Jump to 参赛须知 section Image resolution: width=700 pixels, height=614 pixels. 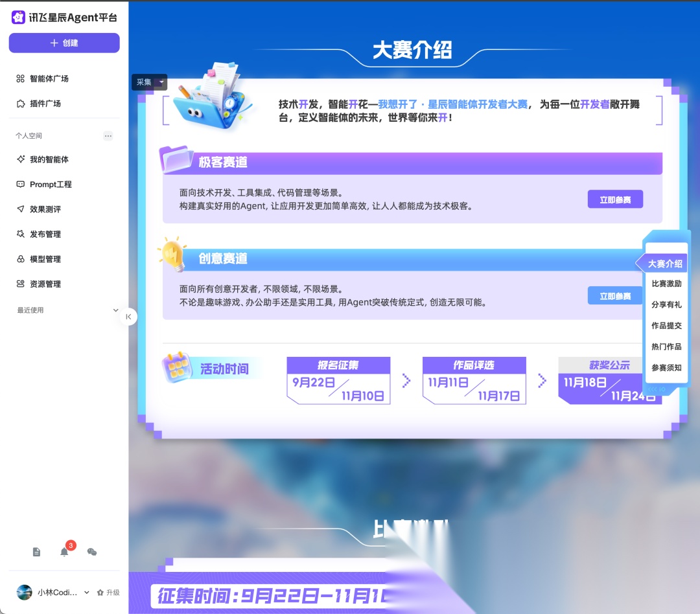666,368
